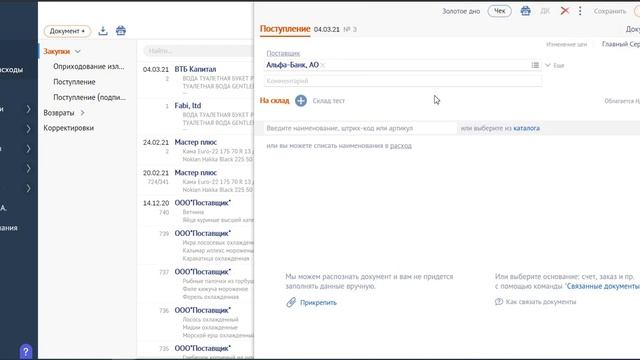
Task: Open the ООО Поставщик row numbered 739
Action: (x=196, y=246)
